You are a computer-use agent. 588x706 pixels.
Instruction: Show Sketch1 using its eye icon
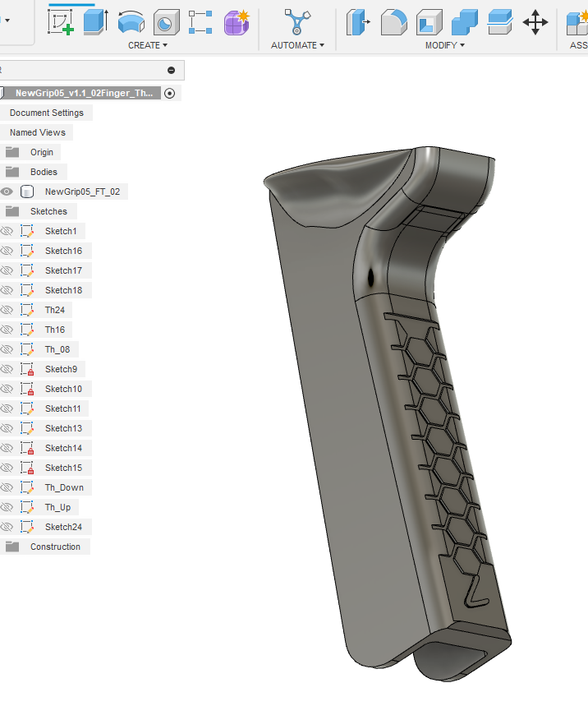[x=7, y=232]
